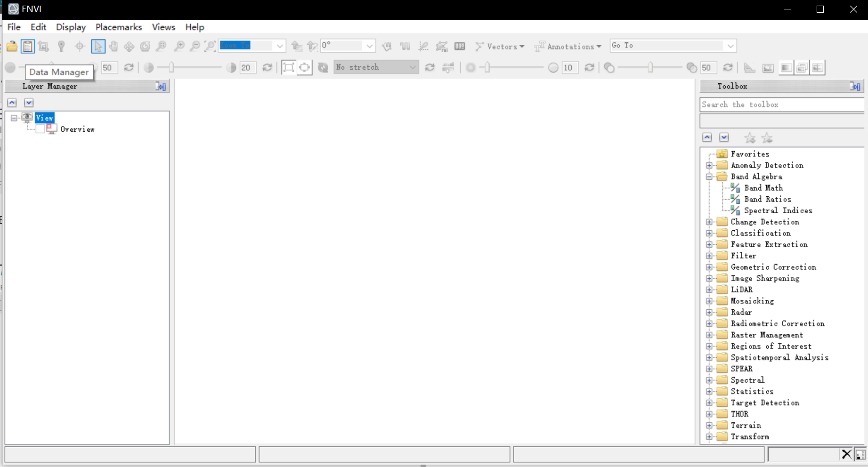Select the Overview layer entry
This screenshot has width=868, height=467.
point(77,129)
